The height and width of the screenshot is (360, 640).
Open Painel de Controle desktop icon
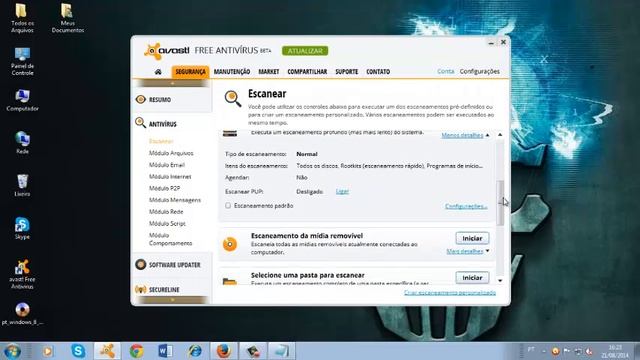pyautogui.click(x=22, y=61)
